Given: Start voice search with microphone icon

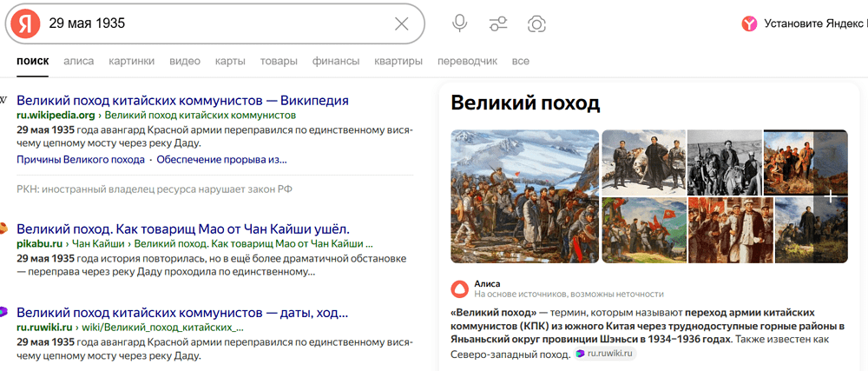Looking at the screenshot, I should click(x=459, y=23).
